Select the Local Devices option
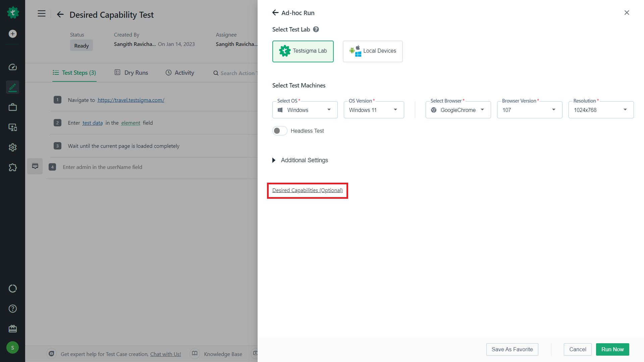The height and width of the screenshot is (362, 644). point(373,51)
